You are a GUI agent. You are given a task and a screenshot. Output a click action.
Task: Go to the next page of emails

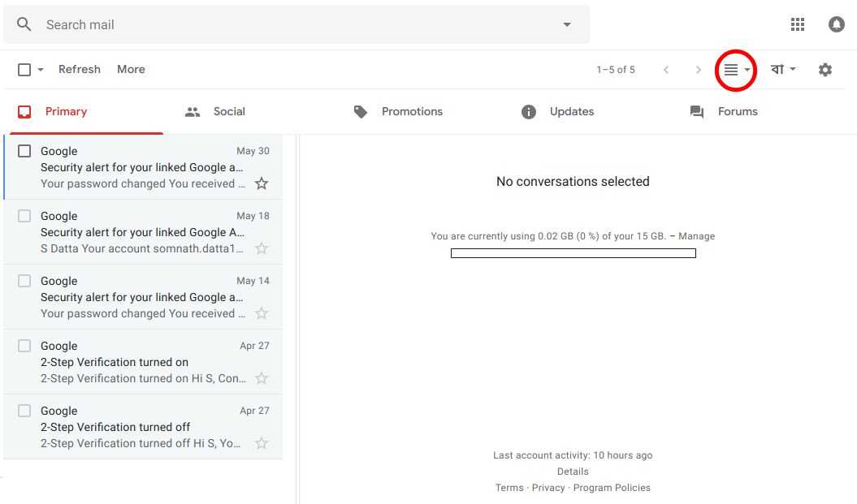pos(699,70)
